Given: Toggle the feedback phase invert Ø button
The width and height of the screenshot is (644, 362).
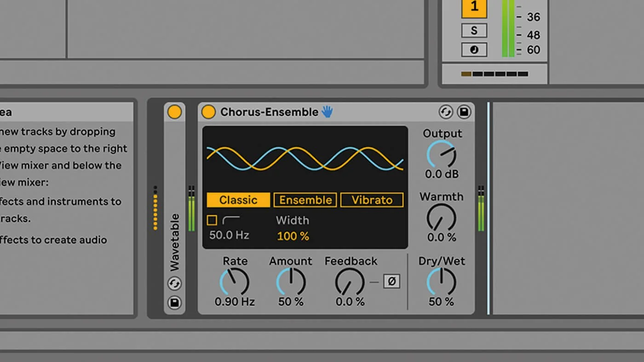Looking at the screenshot, I should [x=391, y=281].
